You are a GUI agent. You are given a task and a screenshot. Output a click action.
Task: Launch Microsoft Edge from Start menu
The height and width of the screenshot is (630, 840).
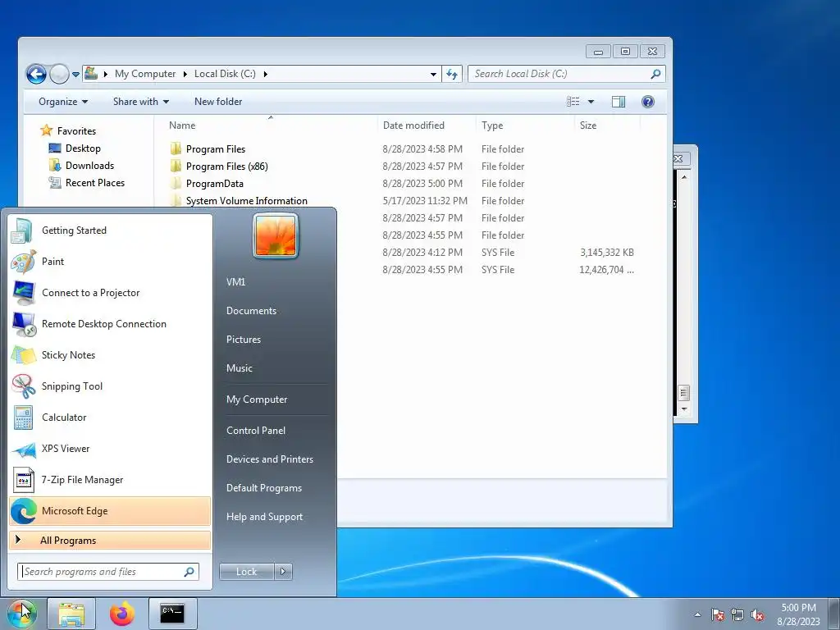tap(110, 511)
